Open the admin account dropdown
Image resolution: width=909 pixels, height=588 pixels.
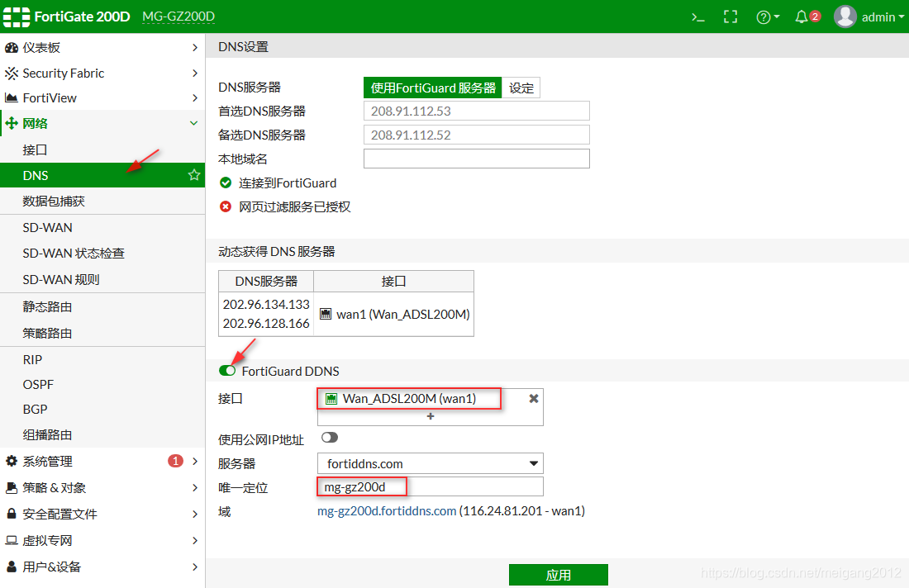click(x=883, y=17)
